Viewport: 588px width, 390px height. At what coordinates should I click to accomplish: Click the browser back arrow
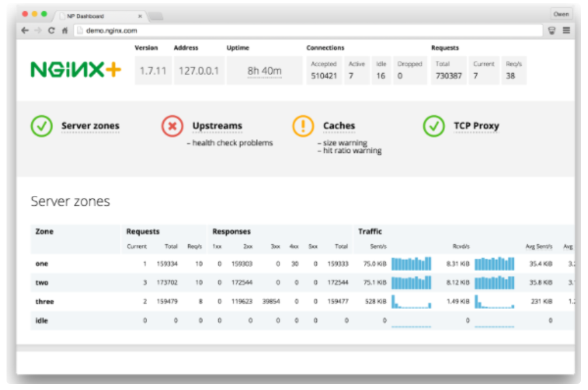tap(25, 30)
